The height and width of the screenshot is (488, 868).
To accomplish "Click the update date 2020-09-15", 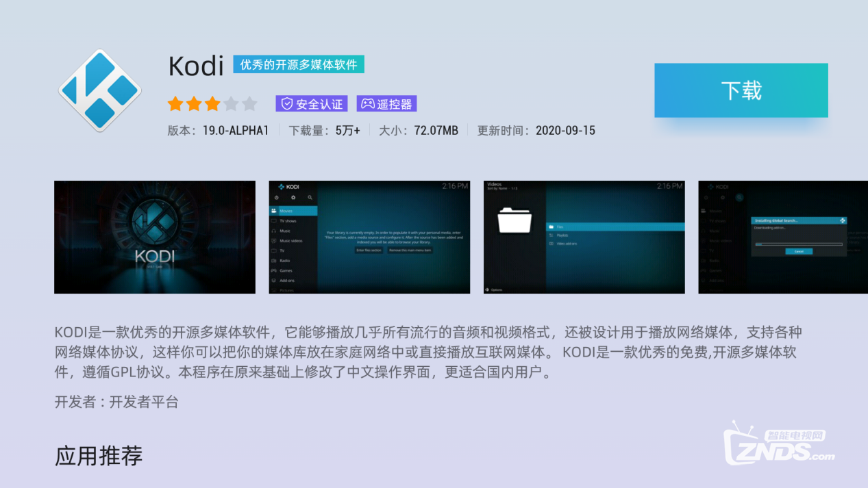I will click(565, 130).
